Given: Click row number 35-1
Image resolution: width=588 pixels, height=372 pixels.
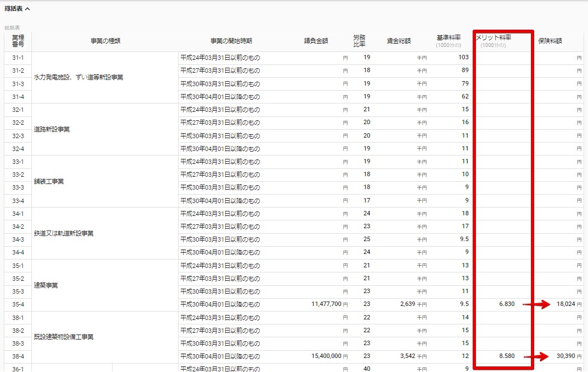Looking at the screenshot, I should (18, 266).
